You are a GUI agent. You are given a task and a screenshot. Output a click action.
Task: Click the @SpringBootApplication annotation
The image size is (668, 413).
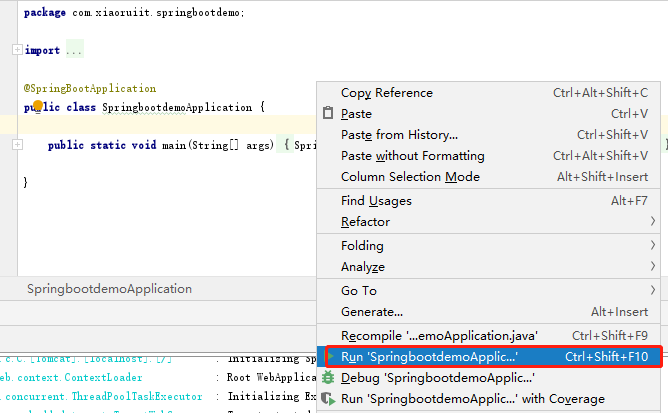pos(90,88)
